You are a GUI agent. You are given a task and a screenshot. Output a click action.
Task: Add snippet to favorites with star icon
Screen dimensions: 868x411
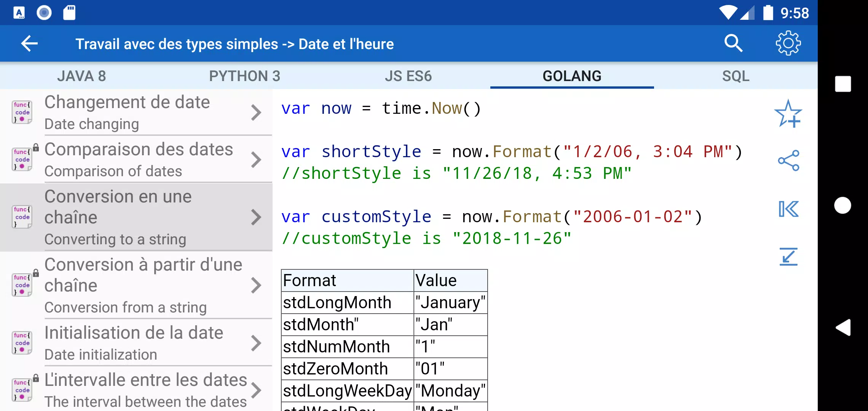[788, 113]
